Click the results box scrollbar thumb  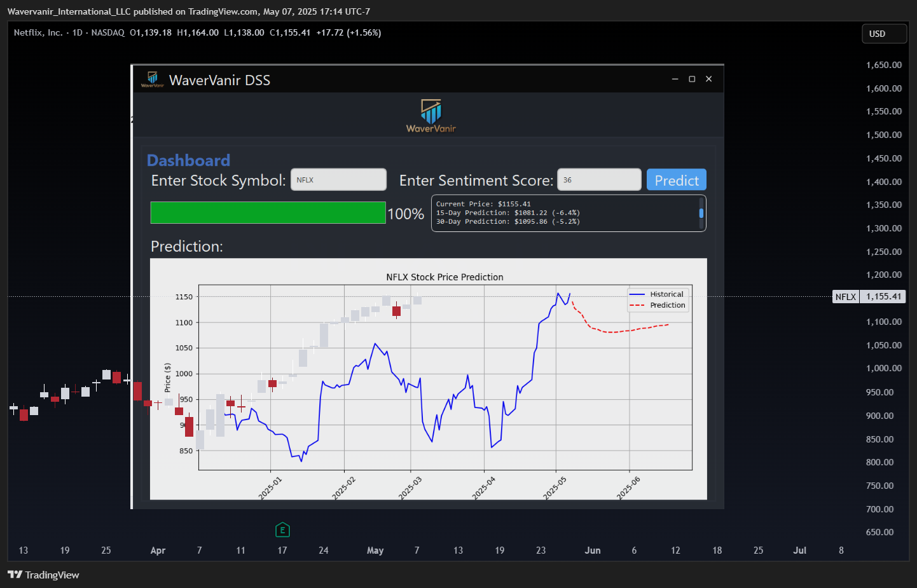coord(701,213)
